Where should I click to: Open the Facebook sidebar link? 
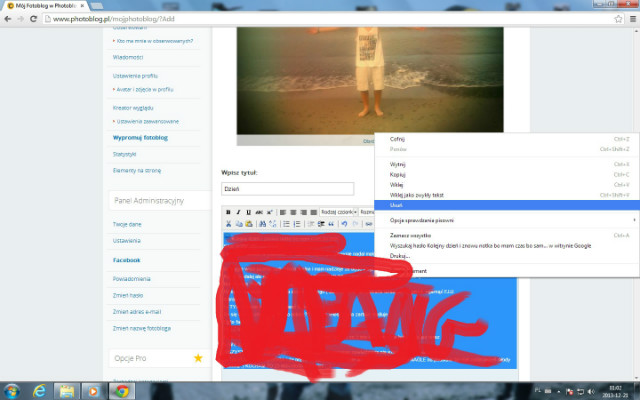coord(127,260)
